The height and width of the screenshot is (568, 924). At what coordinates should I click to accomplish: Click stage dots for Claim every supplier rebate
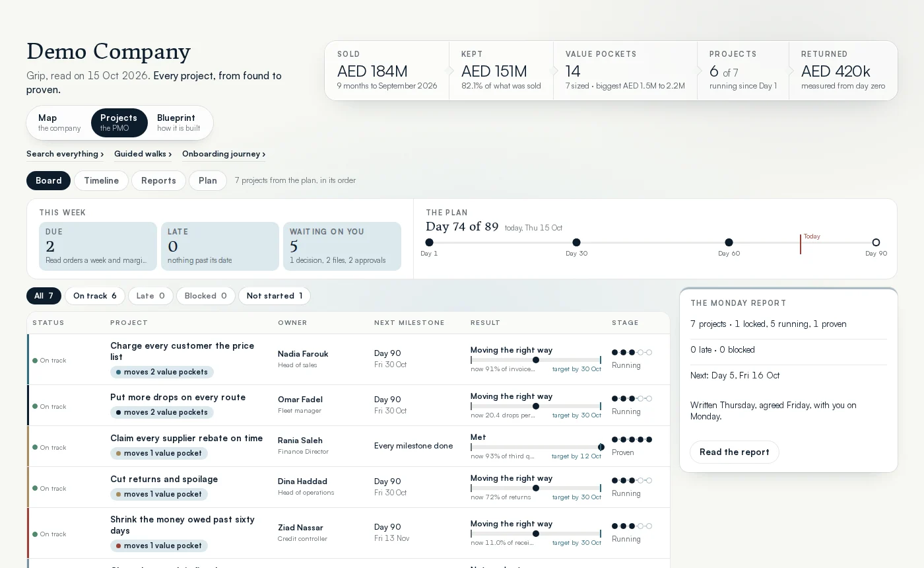click(x=632, y=439)
